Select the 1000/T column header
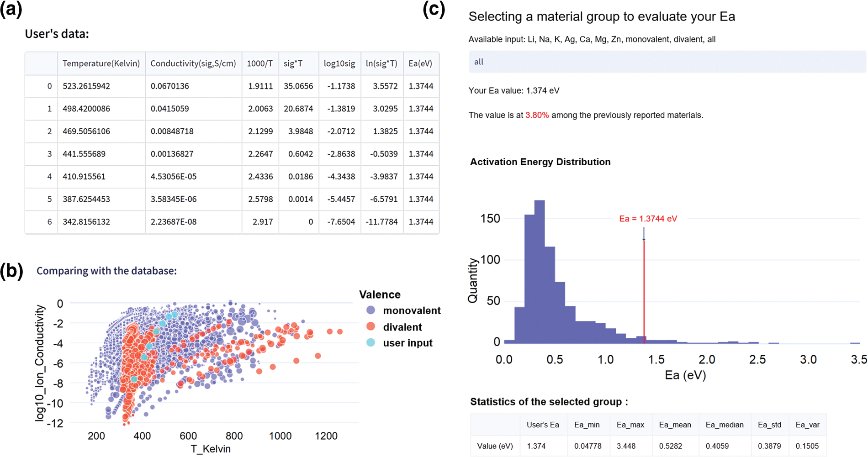The height and width of the screenshot is (457, 868). tap(259, 63)
